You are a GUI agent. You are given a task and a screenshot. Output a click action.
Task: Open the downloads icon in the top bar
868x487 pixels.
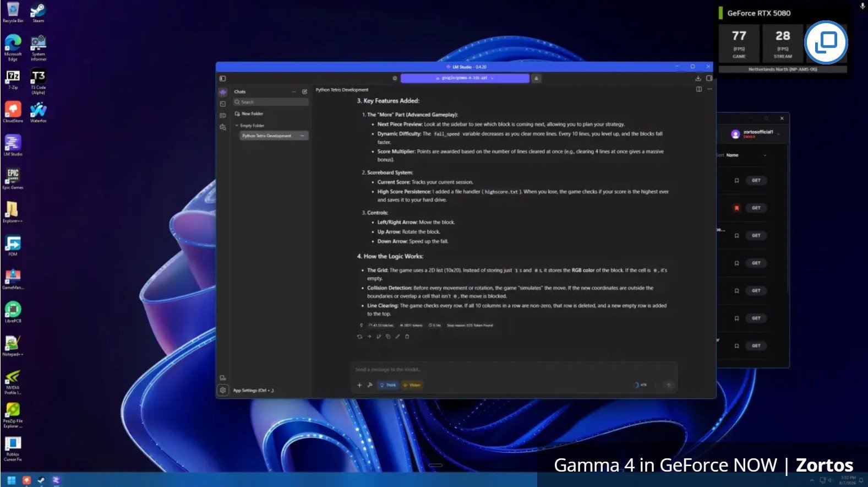tap(698, 78)
